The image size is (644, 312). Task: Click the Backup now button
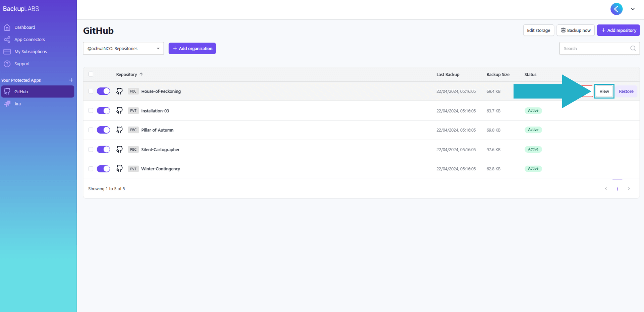(576, 30)
